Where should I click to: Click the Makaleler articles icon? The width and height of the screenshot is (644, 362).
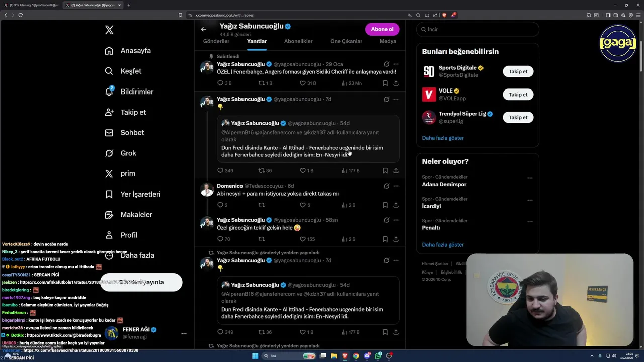[x=109, y=215]
